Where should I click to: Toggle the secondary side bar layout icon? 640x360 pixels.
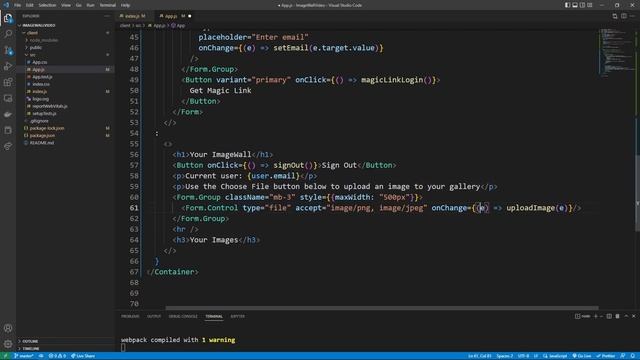tap(582, 5)
